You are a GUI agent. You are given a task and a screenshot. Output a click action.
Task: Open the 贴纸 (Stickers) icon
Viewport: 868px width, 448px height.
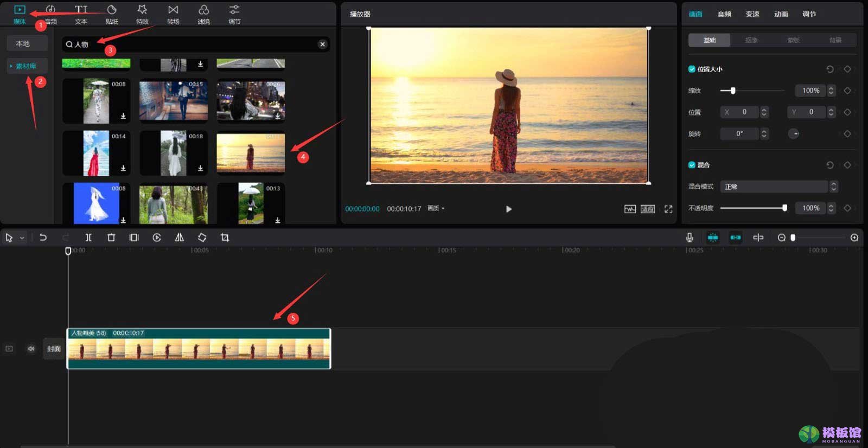click(x=112, y=10)
